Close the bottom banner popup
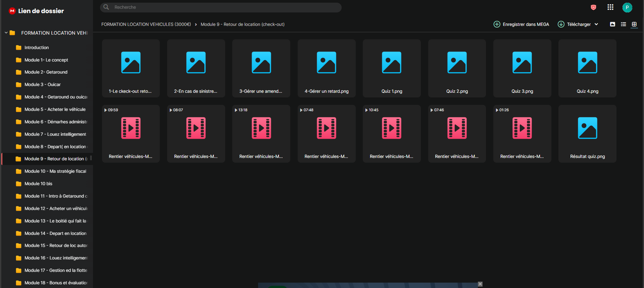The height and width of the screenshot is (288, 644). [480, 284]
